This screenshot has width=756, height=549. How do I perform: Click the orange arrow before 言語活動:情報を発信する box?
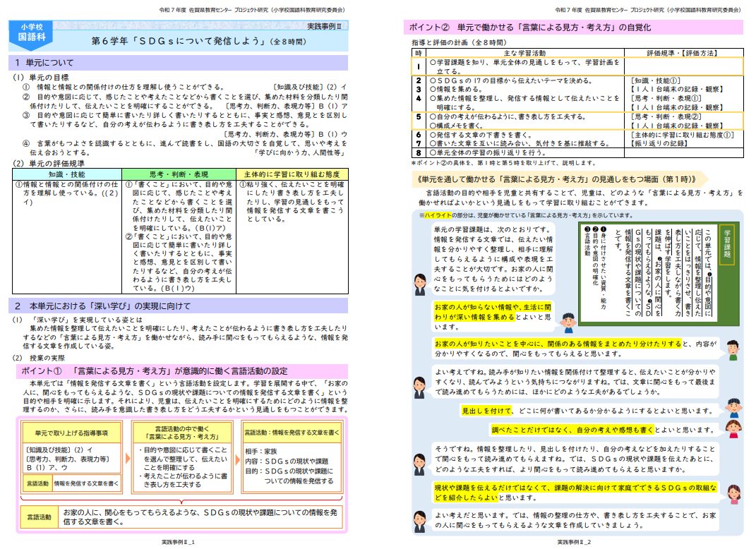click(x=237, y=459)
